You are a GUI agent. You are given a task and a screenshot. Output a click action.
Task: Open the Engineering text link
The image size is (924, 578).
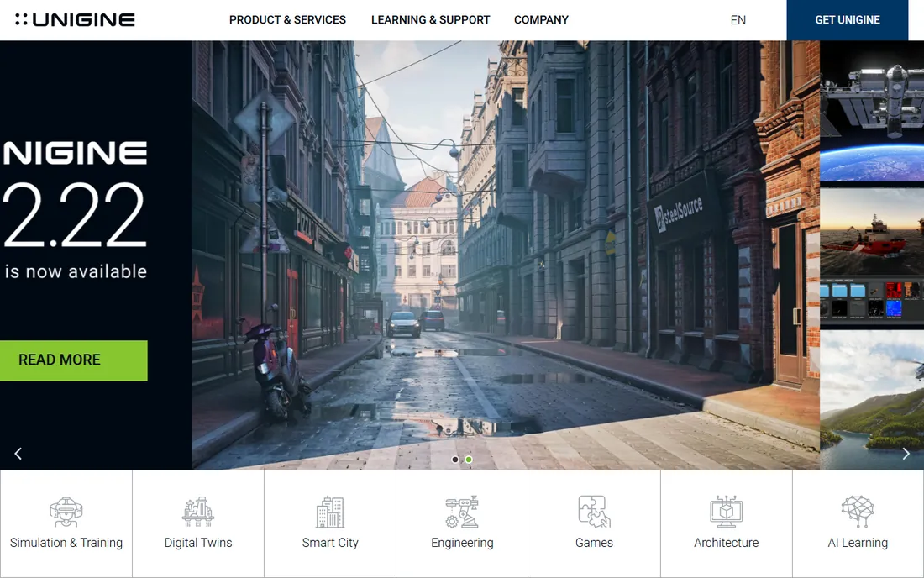(x=462, y=543)
